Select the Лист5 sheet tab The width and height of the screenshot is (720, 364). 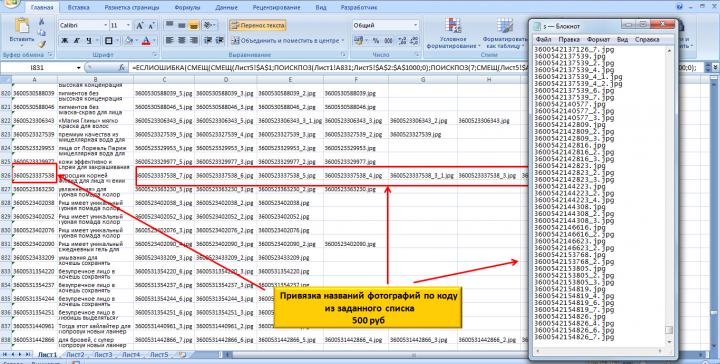159,355
